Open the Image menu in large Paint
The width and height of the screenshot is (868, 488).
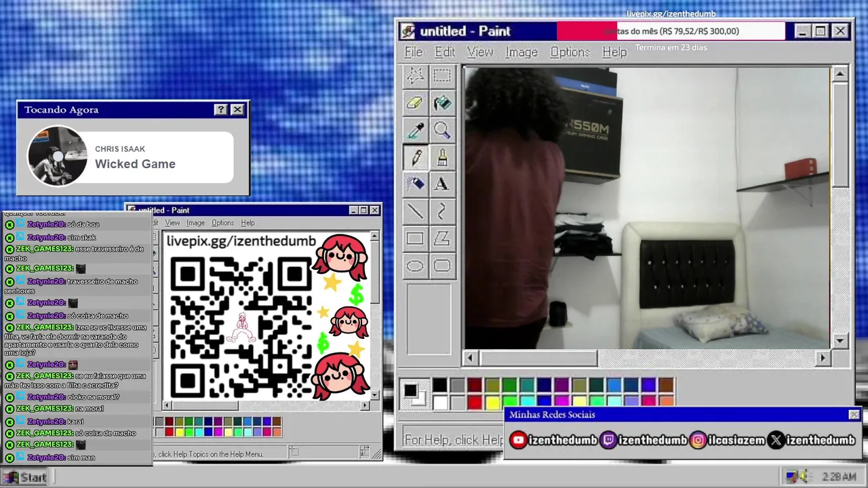(521, 52)
